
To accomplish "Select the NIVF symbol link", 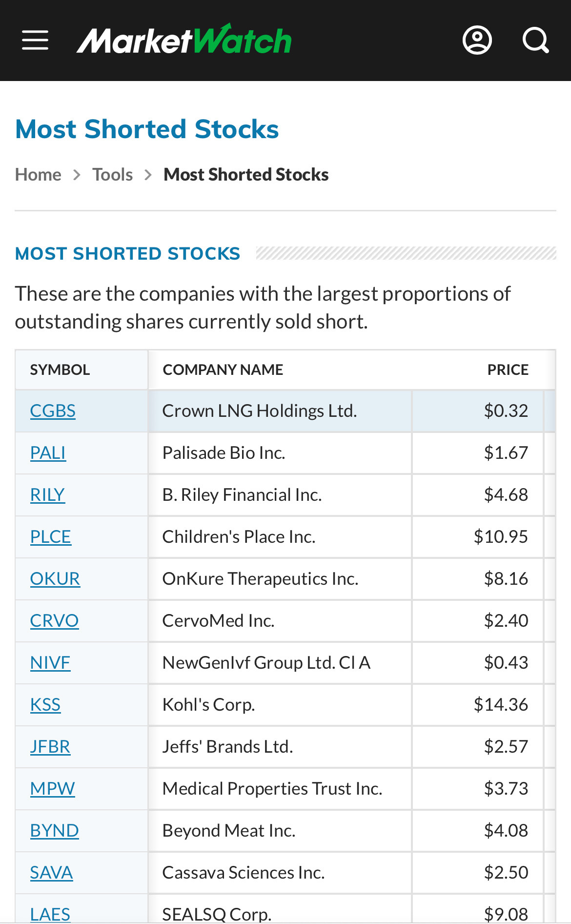I will (50, 663).
